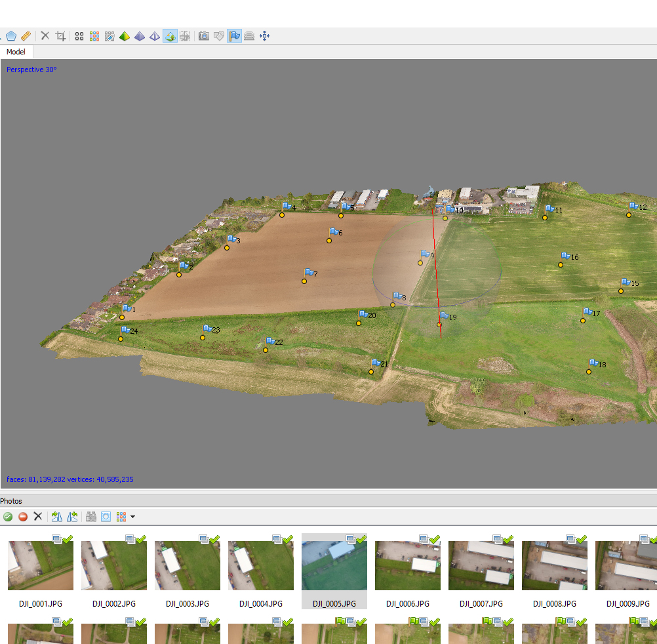Select thumbnail DJI_0009.JPG

pos(626,565)
